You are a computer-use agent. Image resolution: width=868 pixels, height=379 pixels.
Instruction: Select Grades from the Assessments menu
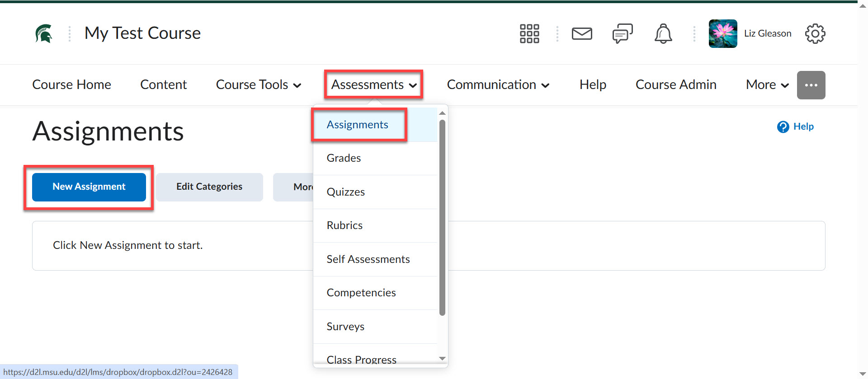[x=344, y=158]
